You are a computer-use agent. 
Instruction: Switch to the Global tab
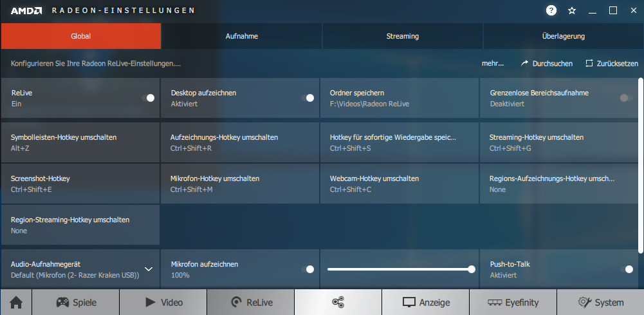(x=81, y=36)
